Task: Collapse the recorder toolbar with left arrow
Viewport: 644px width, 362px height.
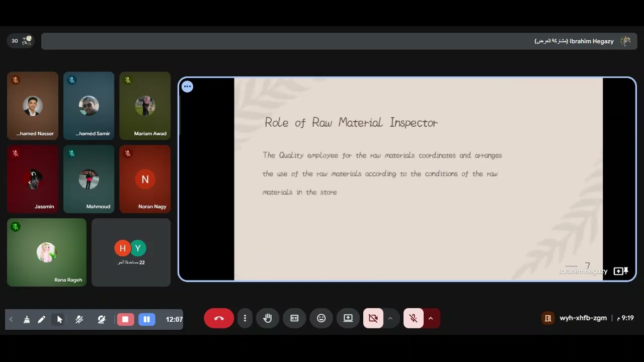Action: (x=11, y=319)
